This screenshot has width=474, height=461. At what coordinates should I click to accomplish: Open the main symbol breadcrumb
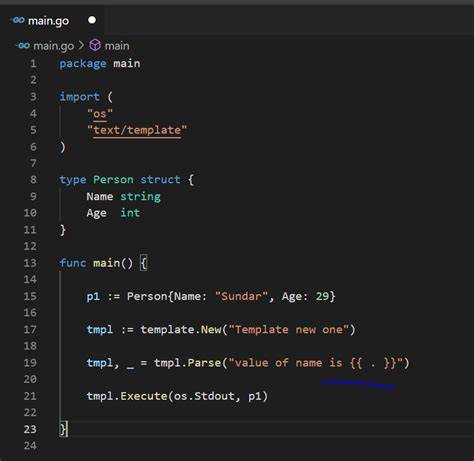(x=117, y=46)
